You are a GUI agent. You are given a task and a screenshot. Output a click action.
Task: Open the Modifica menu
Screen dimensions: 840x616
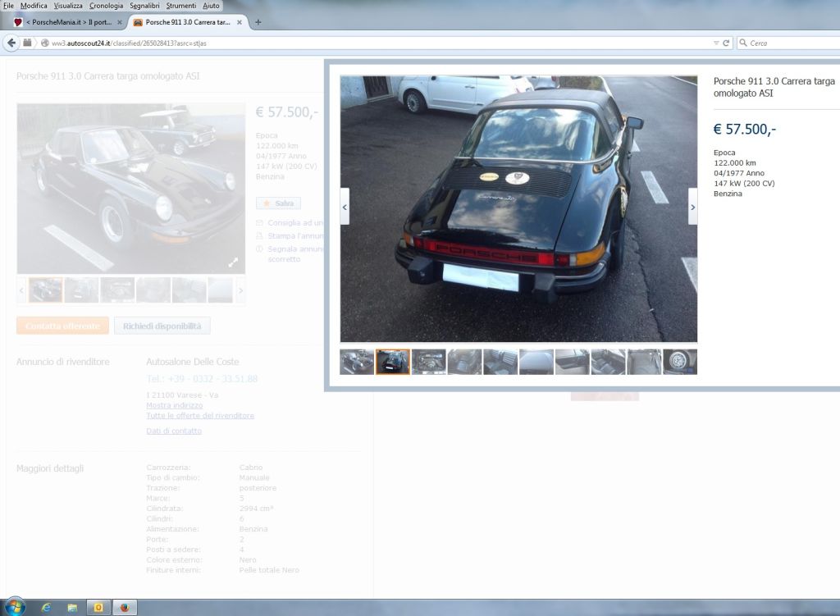pyautogui.click(x=34, y=6)
